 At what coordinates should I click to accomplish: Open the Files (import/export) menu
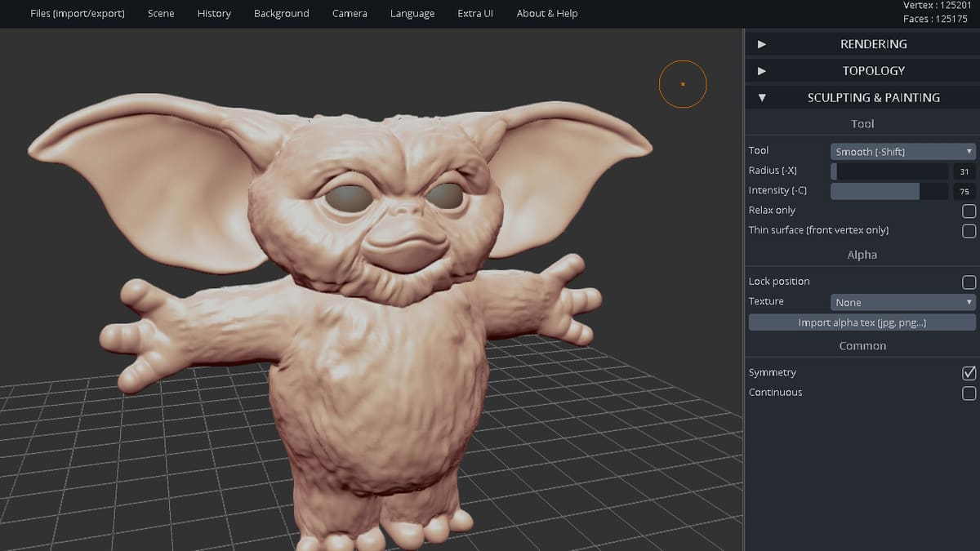click(x=78, y=13)
